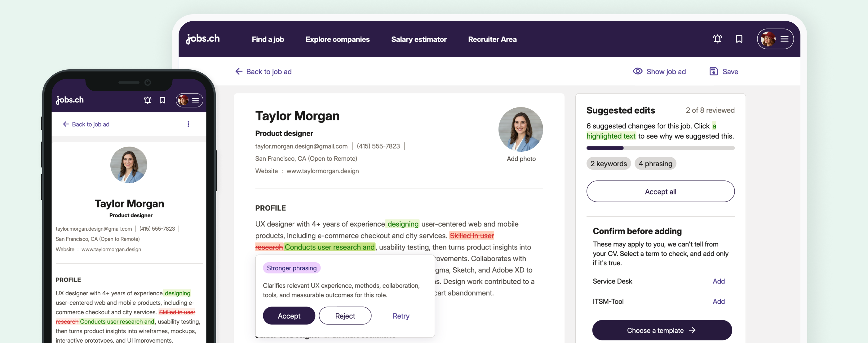Tap bookmark icon on phone header

[x=162, y=100]
